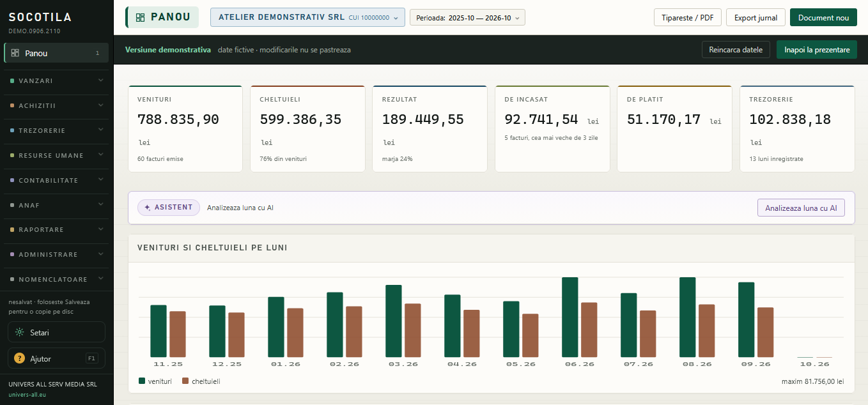Select the REZULTAT summary card
The height and width of the screenshot is (405, 868).
(430, 129)
